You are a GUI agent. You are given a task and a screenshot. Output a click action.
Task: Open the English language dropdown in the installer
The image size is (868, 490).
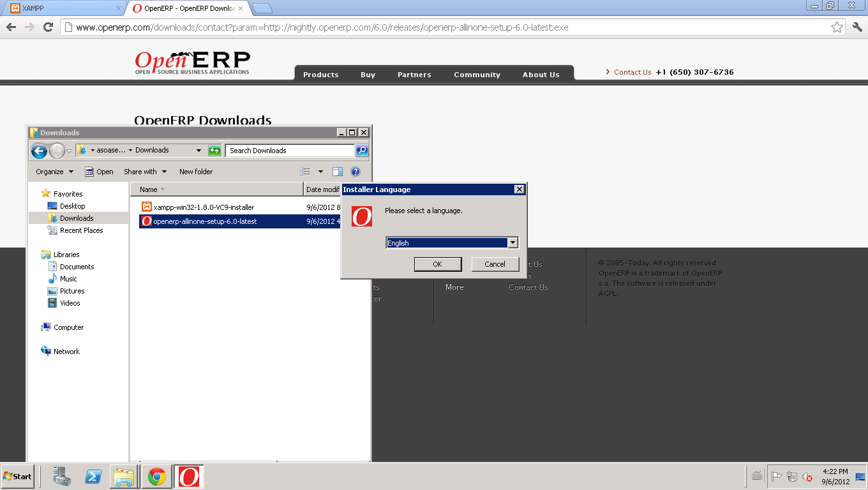click(x=513, y=242)
